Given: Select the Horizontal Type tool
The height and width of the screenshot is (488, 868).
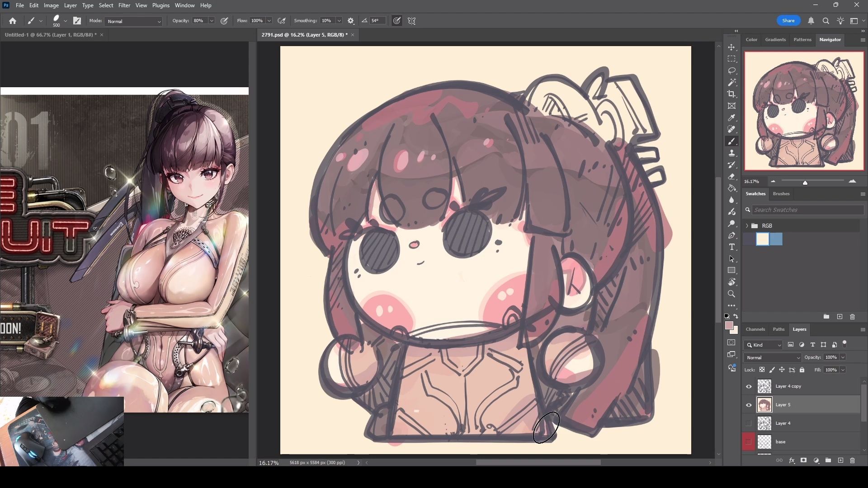Looking at the screenshot, I should (x=731, y=247).
